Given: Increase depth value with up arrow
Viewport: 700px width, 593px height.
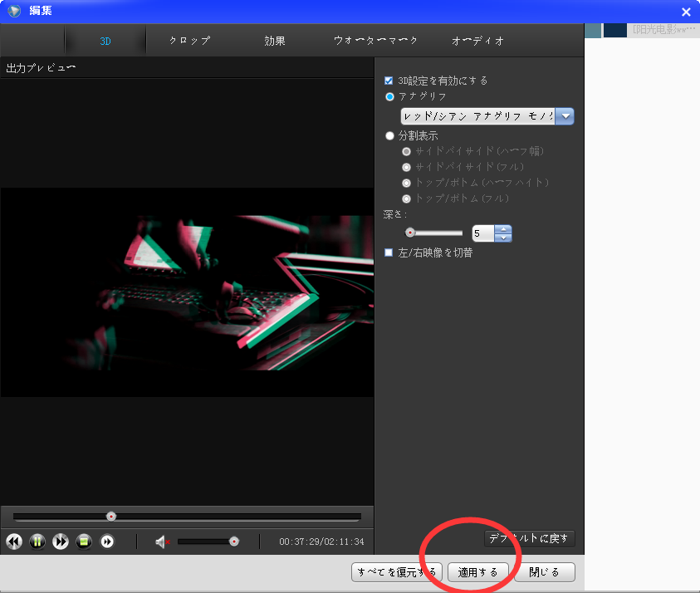Looking at the screenshot, I should pyautogui.click(x=503, y=229).
